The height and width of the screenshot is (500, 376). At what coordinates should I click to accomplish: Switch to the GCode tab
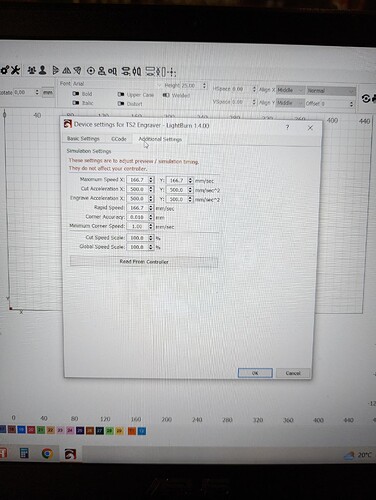point(119,139)
